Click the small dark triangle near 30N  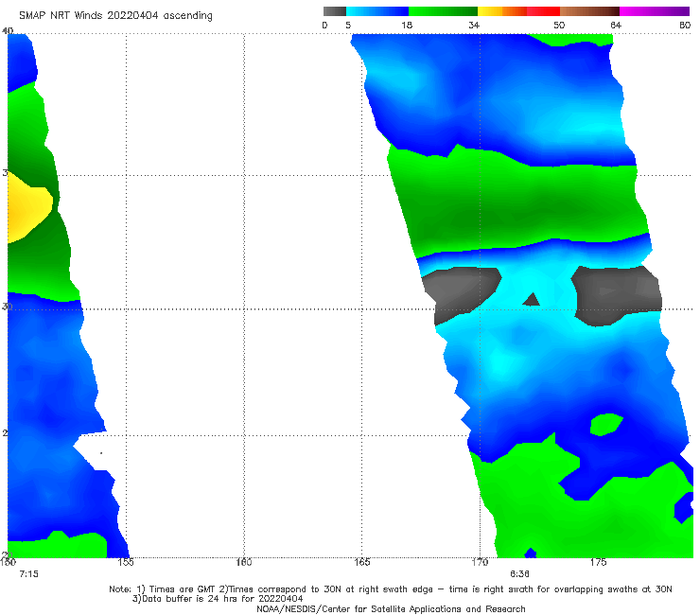click(532, 299)
